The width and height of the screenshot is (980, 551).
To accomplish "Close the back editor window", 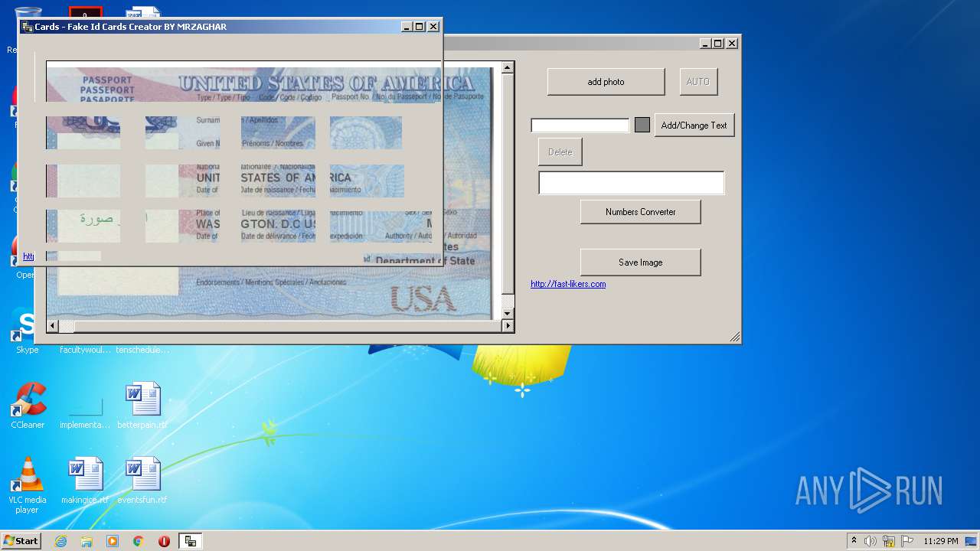I will (732, 44).
